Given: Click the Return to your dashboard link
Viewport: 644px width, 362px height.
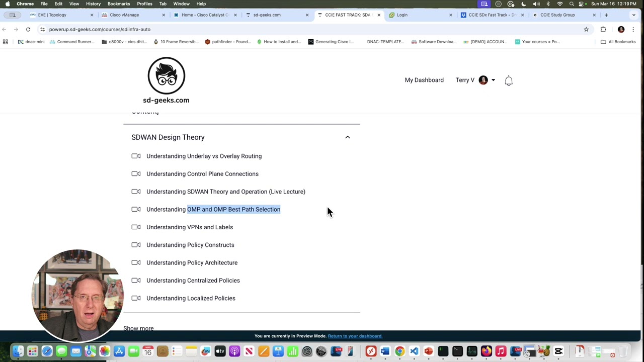Looking at the screenshot, I should click(355, 336).
